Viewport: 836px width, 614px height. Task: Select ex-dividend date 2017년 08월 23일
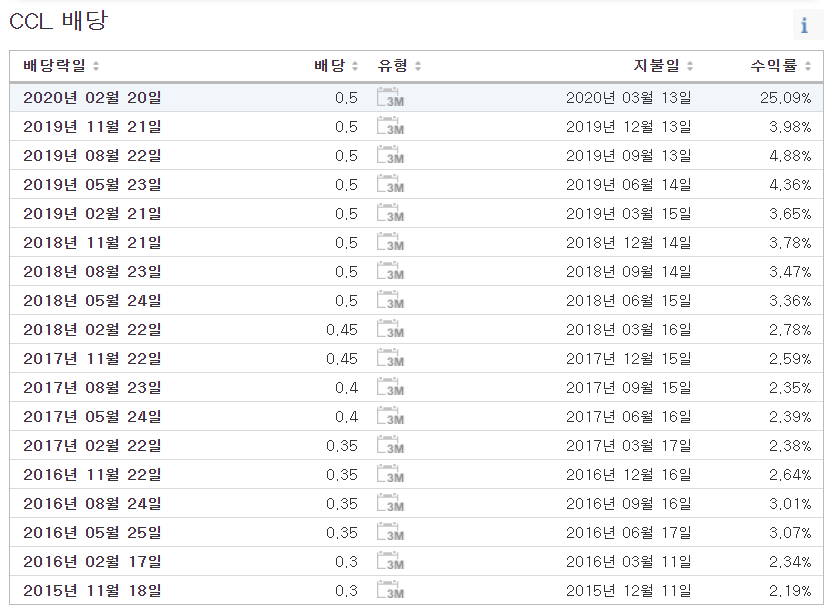point(92,387)
